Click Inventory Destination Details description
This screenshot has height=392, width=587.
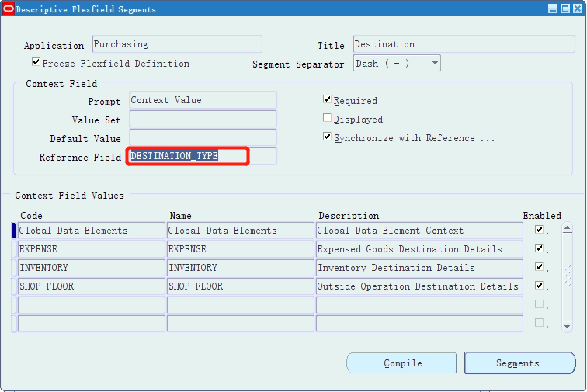point(419,268)
